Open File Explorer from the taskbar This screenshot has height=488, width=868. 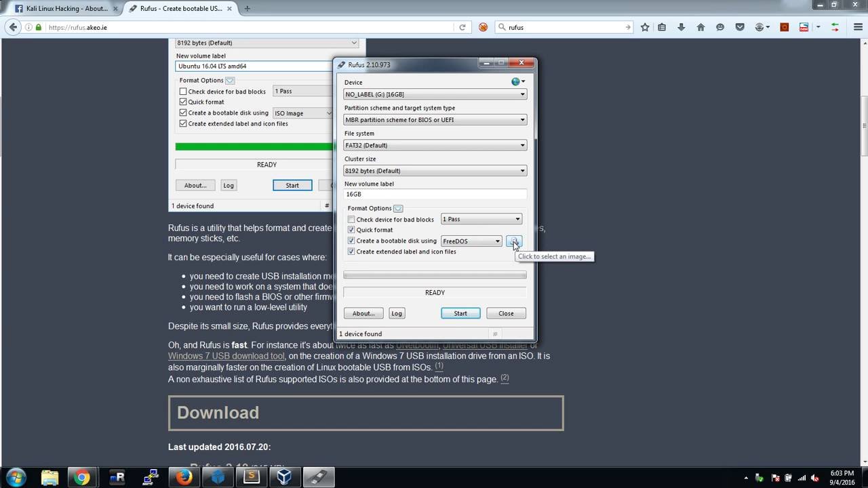click(50, 477)
